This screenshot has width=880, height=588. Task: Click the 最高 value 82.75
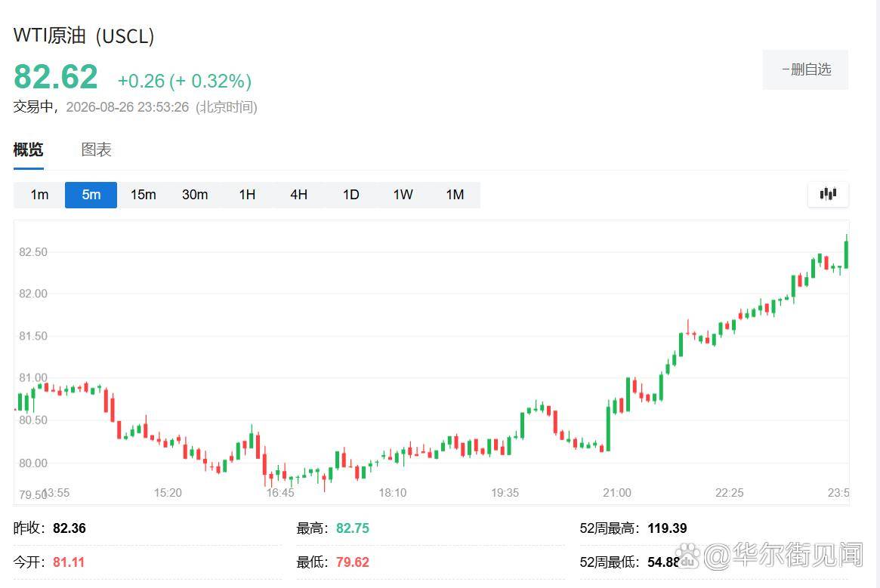click(353, 528)
